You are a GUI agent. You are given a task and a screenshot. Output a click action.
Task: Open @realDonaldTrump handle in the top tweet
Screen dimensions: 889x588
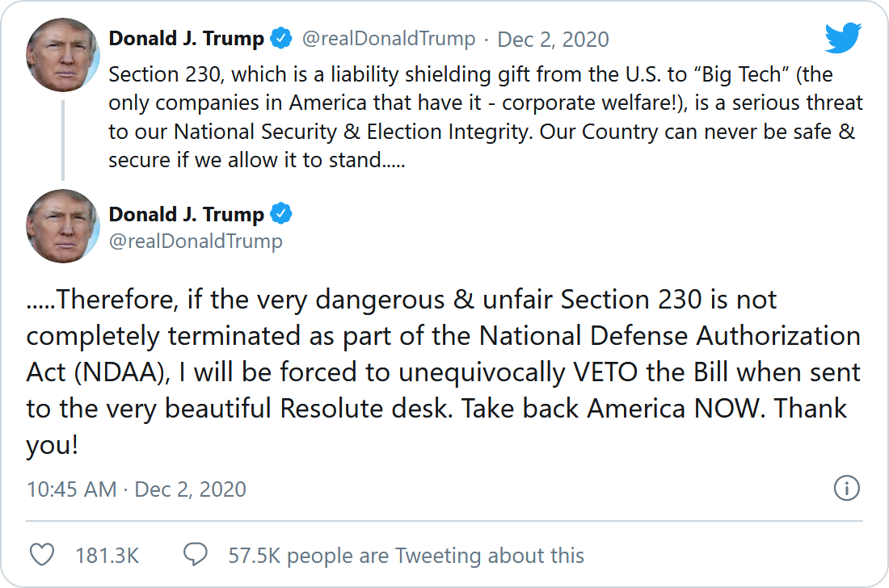pos(388,39)
